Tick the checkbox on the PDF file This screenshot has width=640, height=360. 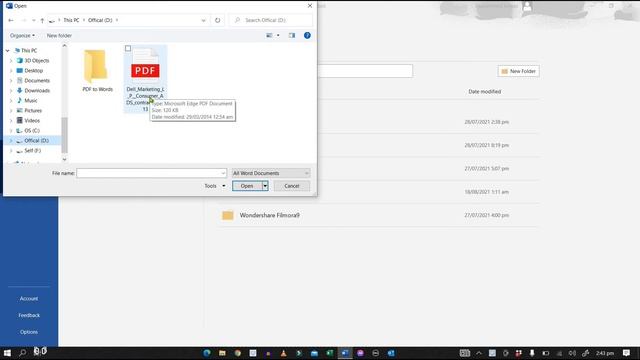click(x=128, y=49)
